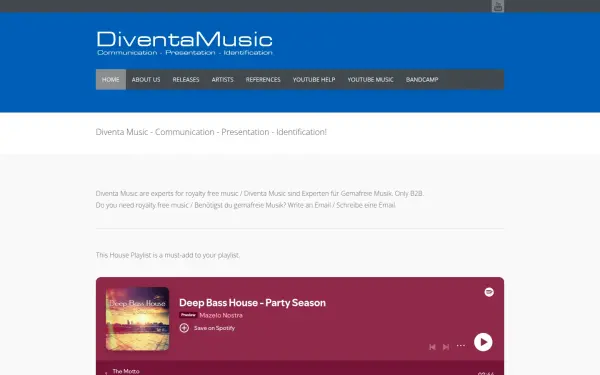Open the Mazelo Nostra artist link
Viewport: 600px width, 375px height.
[221, 315]
